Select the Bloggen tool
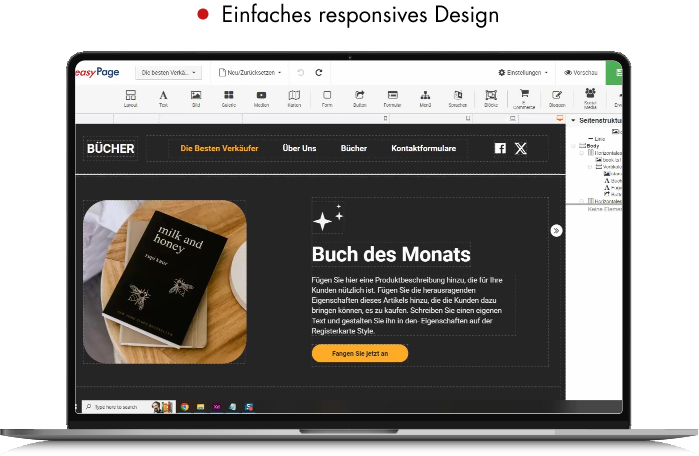The height and width of the screenshot is (456, 699). point(557,99)
